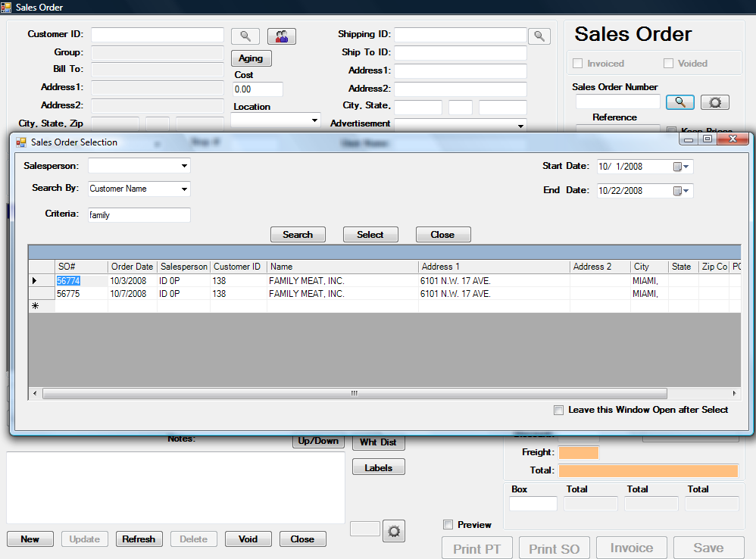756x559 pixels.
Task: Click the gear icon next to Preview
Action: click(394, 530)
